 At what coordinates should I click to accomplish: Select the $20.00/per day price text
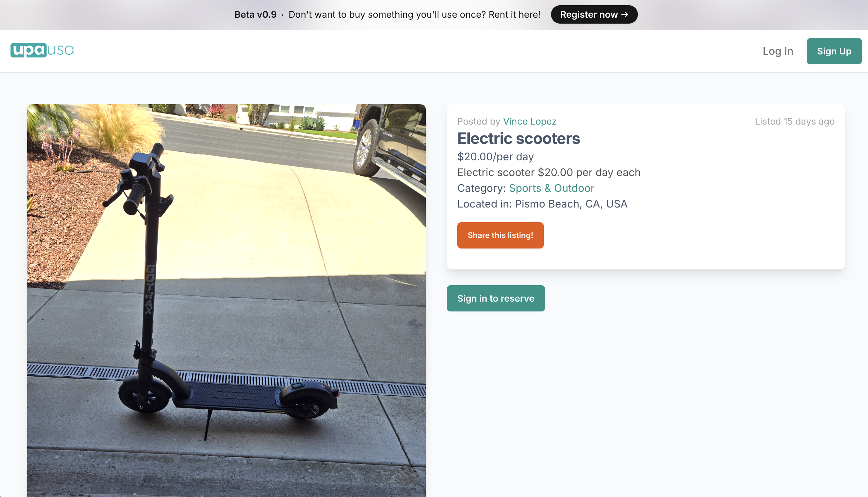click(x=495, y=157)
